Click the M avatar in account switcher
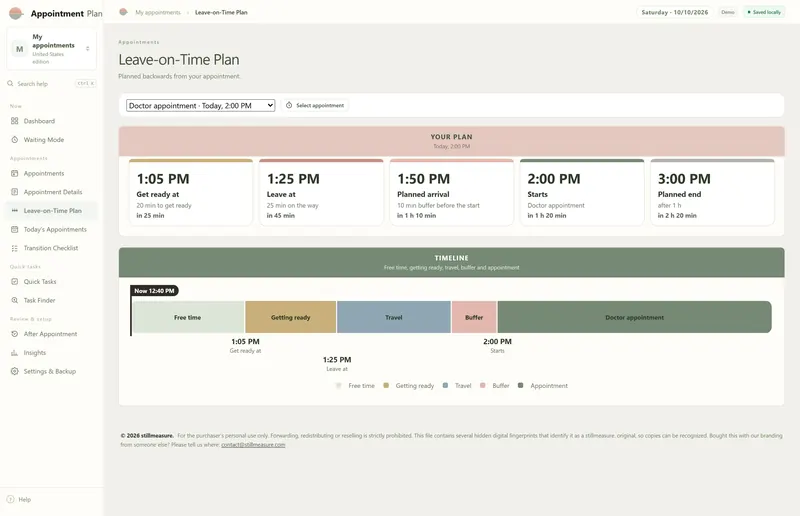 pyautogui.click(x=19, y=49)
